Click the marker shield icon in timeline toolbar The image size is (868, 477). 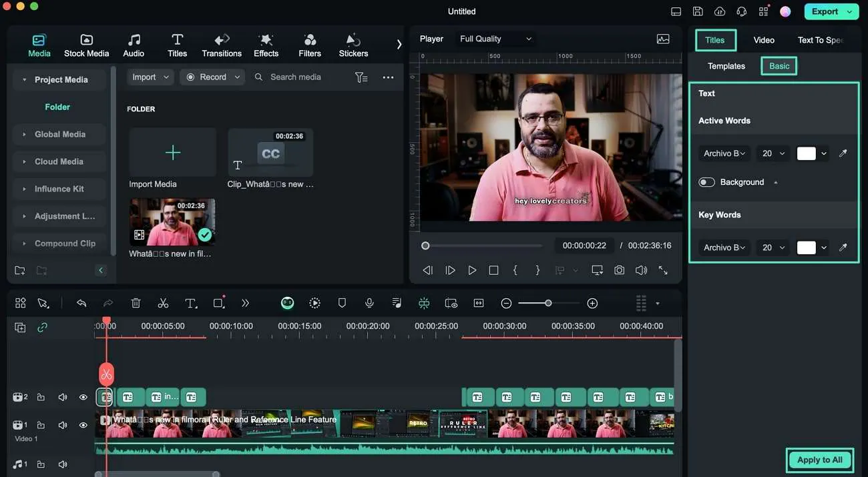pyautogui.click(x=342, y=304)
